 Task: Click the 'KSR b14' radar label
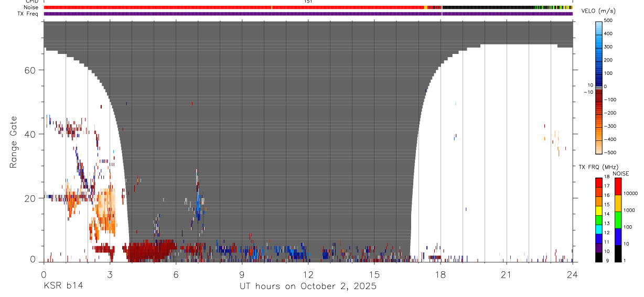coord(63,286)
